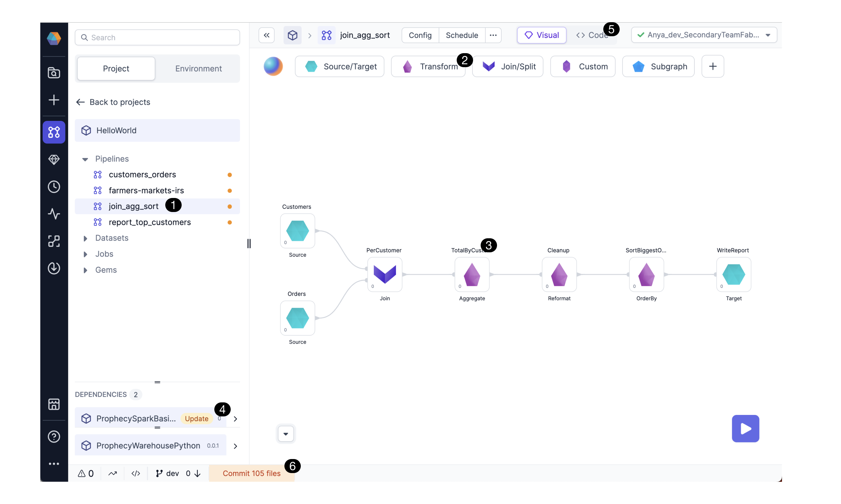Go back to projects
This screenshot has width=841, height=504.
pos(113,102)
